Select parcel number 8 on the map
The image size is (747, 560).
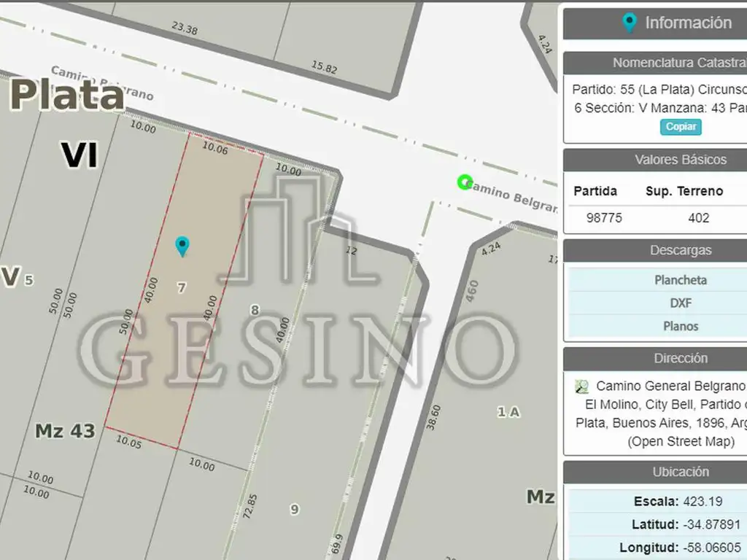tap(255, 310)
